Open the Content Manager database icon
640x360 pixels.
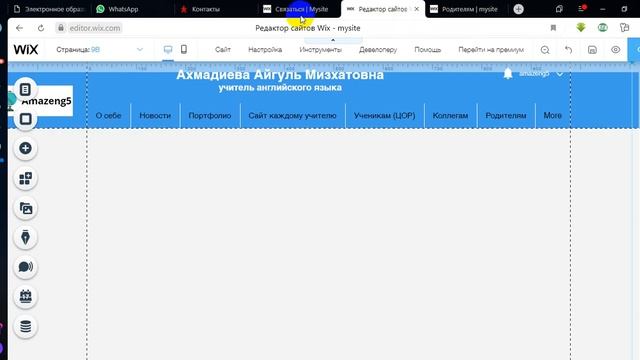pyautogui.click(x=25, y=327)
